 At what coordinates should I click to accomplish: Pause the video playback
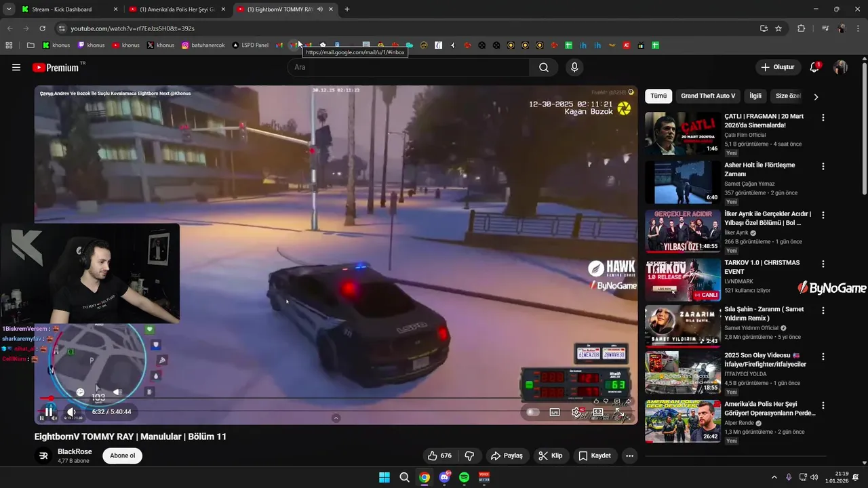pyautogui.click(x=49, y=411)
